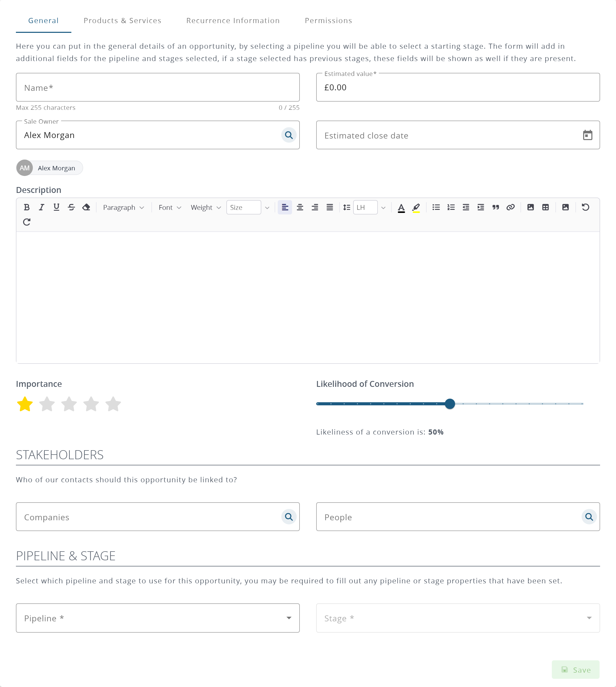The height and width of the screenshot is (687, 616).
Task: Search people with magnifier icon
Action: tap(589, 517)
